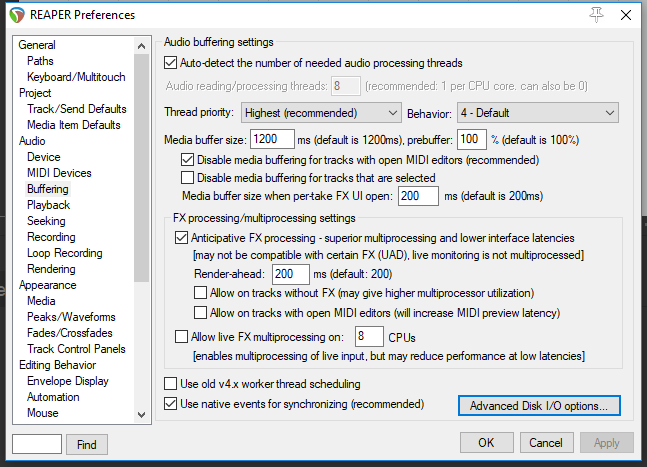Click the Cancel button
The height and width of the screenshot is (467, 647).
click(545, 442)
